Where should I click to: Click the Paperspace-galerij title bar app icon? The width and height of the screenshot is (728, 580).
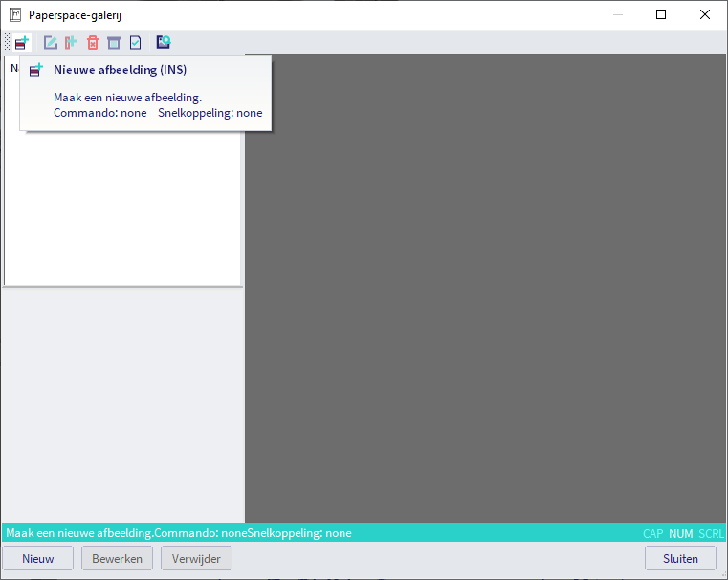(15, 15)
